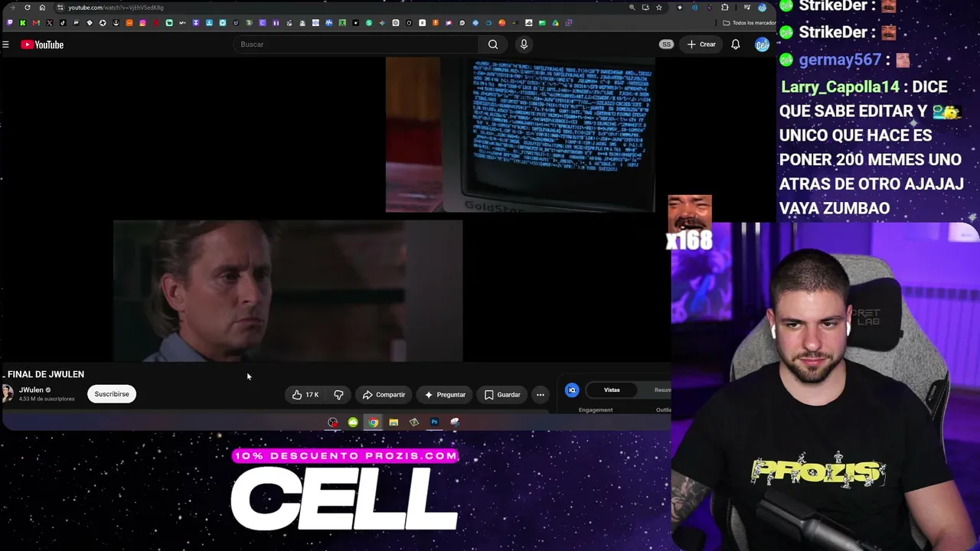Click the Compartir button
The image size is (980, 551).
[384, 395]
